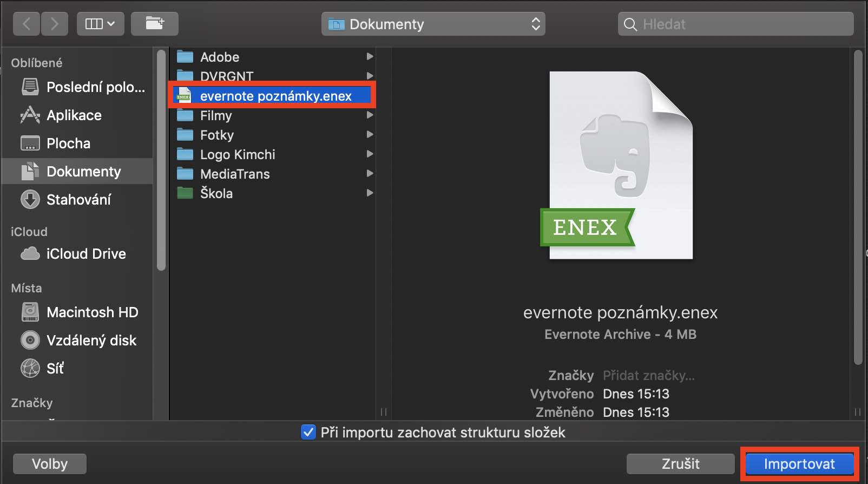
Task: Expand the Logo Kimchi folder arrow
Action: (370, 154)
